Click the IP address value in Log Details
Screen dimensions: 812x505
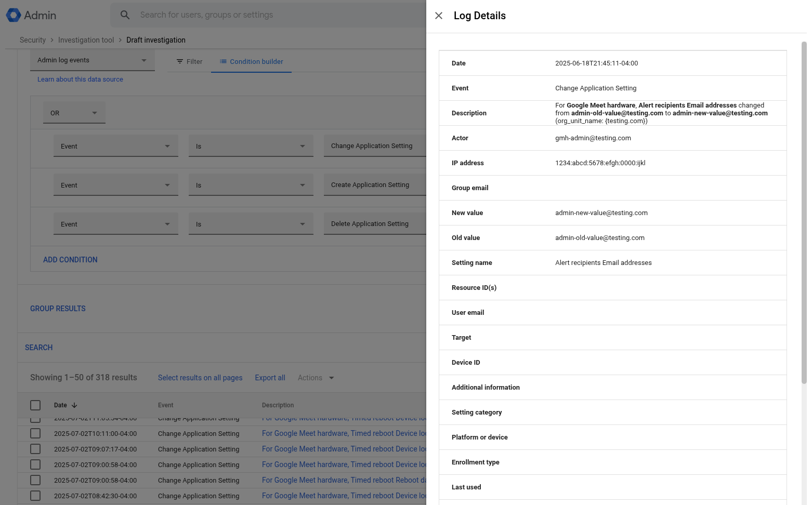(x=600, y=163)
